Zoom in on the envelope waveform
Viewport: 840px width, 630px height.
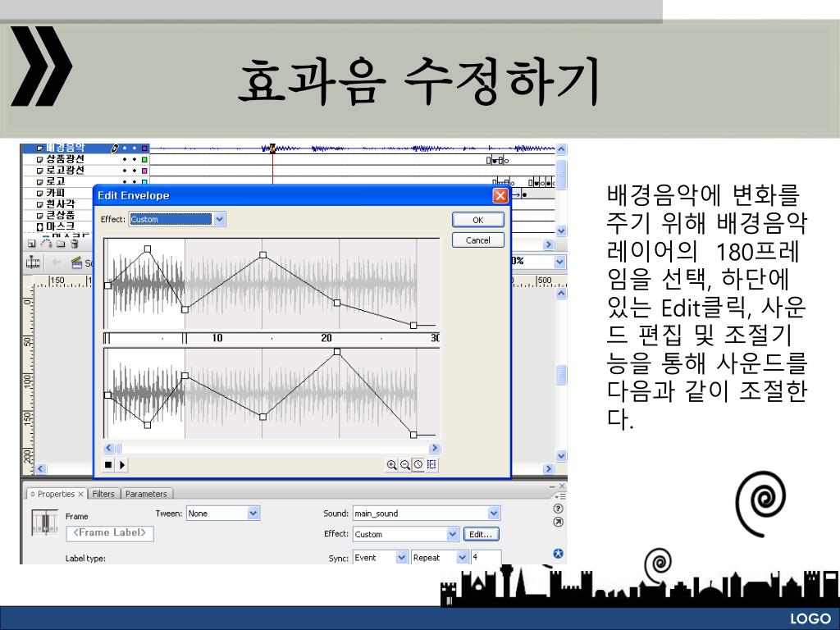coord(391,465)
